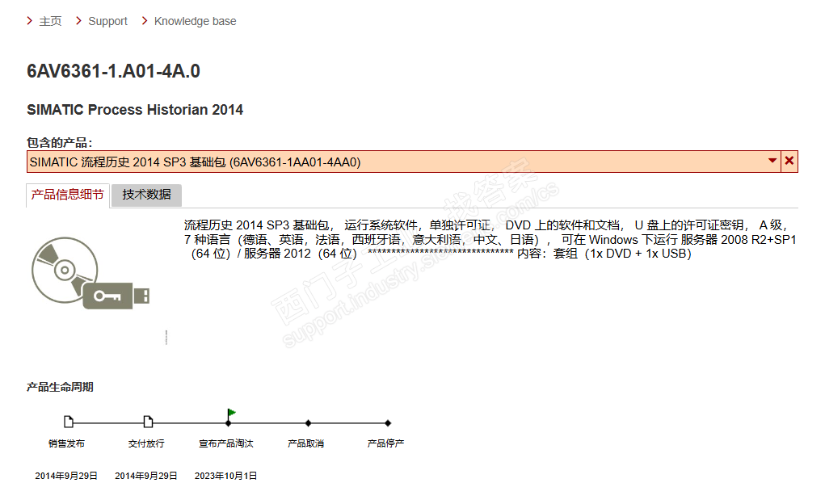Click the 产品取消 diamond marker
The image size is (825, 504).
click(309, 423)
